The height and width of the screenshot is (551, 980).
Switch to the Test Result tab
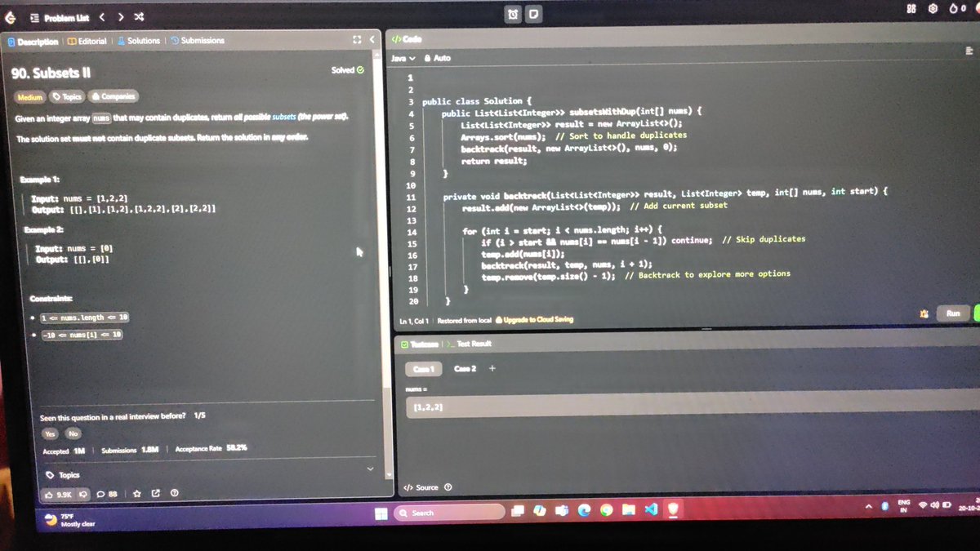pos(469,344)
